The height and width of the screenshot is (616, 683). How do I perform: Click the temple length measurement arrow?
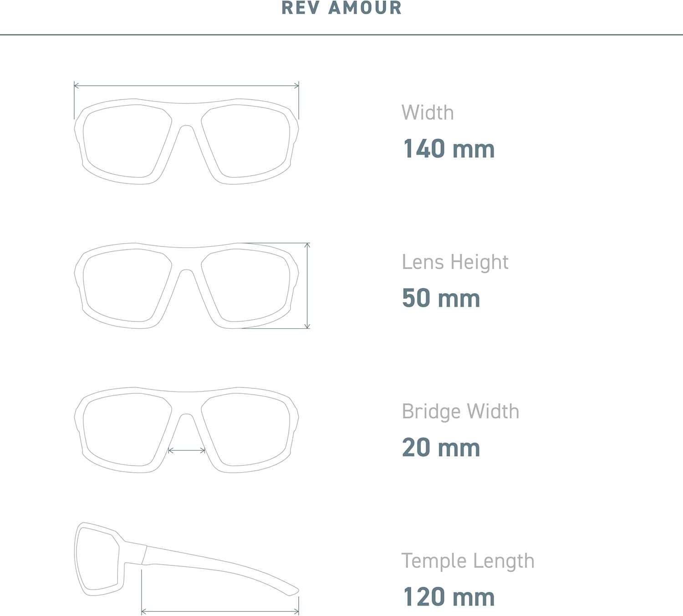(x=220, y=611)
